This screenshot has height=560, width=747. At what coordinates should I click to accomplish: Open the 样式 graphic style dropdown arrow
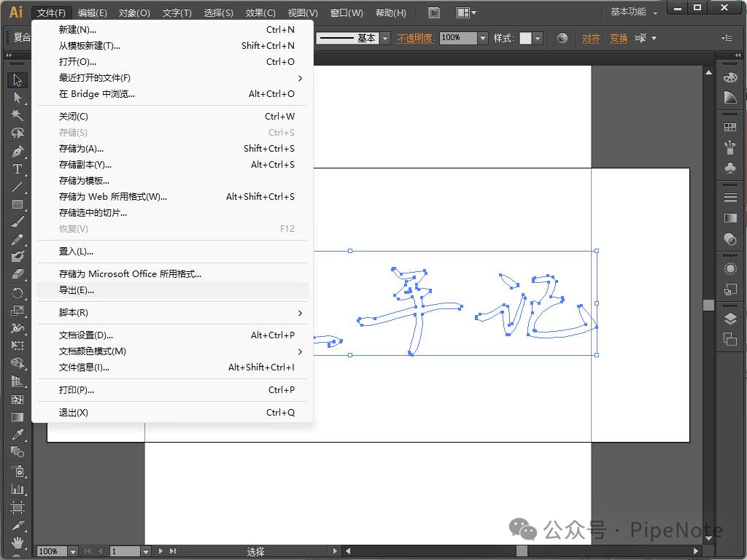[538, 38]
